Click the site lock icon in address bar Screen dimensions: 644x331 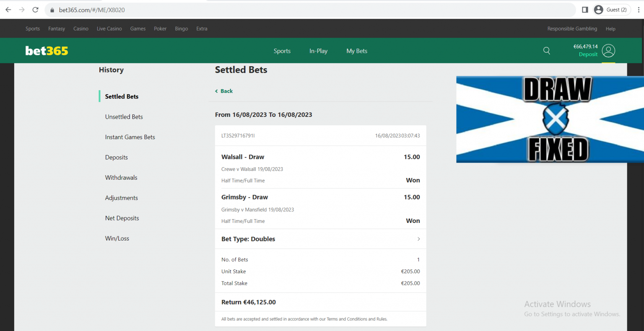pyautogui.click(x=52, y=10)
